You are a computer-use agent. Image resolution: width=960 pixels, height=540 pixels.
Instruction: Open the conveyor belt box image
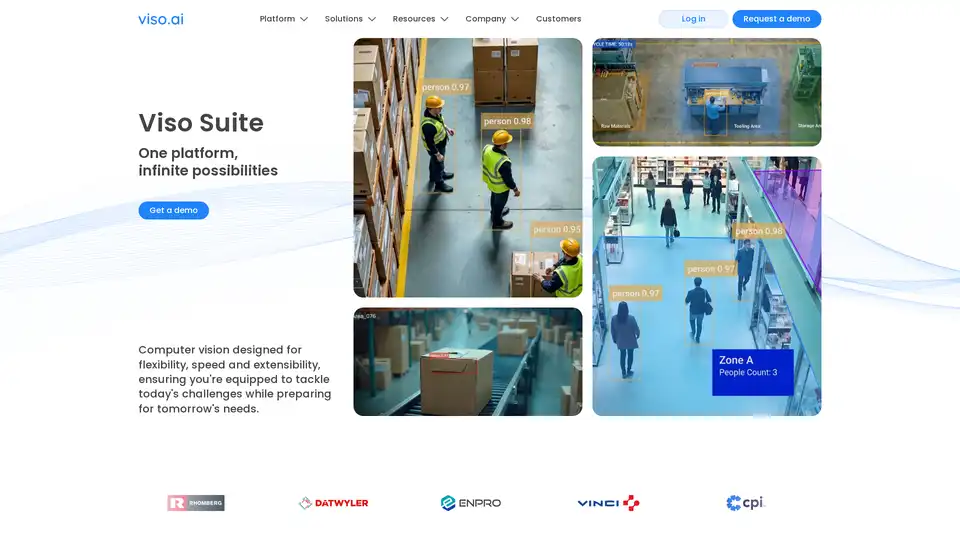[x=467, y=362]
